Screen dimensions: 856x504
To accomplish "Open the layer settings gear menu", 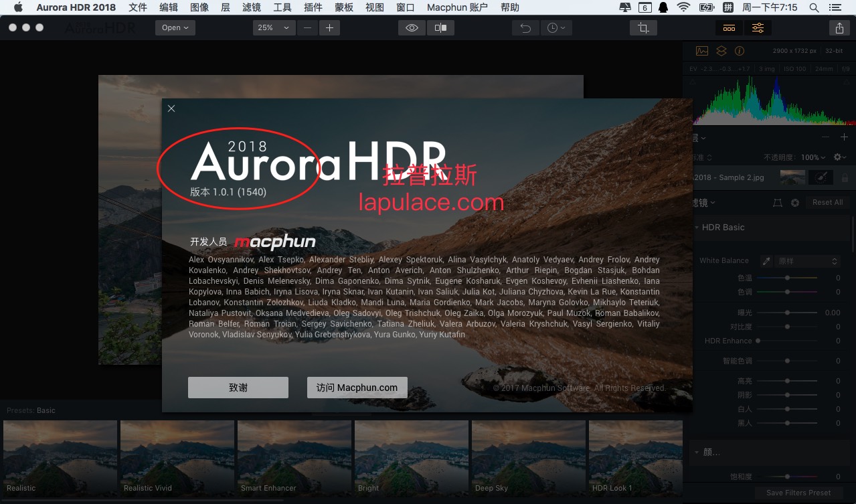I will pyautogui.click(x=840, y=157).
